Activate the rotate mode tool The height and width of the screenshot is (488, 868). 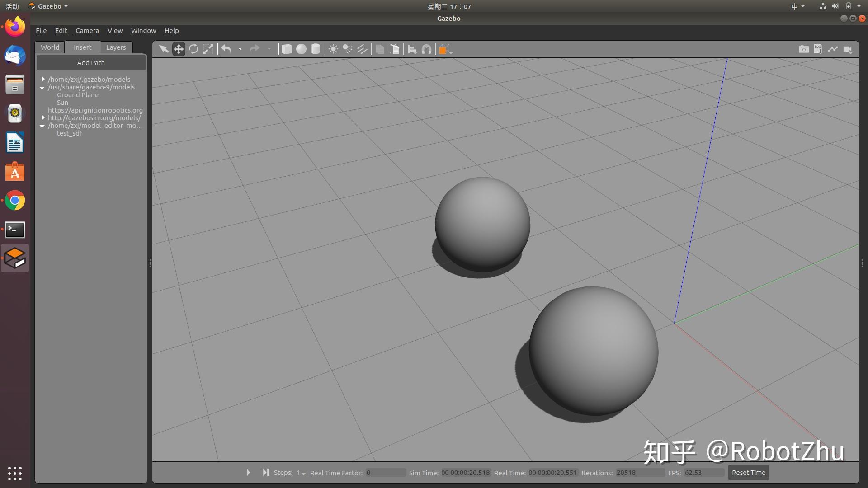point(193,49)
